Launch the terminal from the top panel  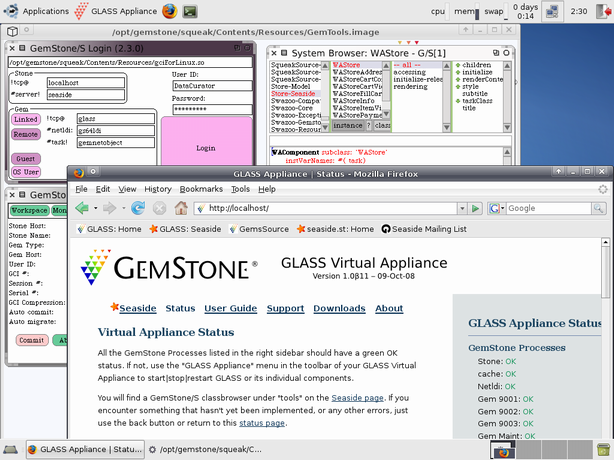point(190,11)
